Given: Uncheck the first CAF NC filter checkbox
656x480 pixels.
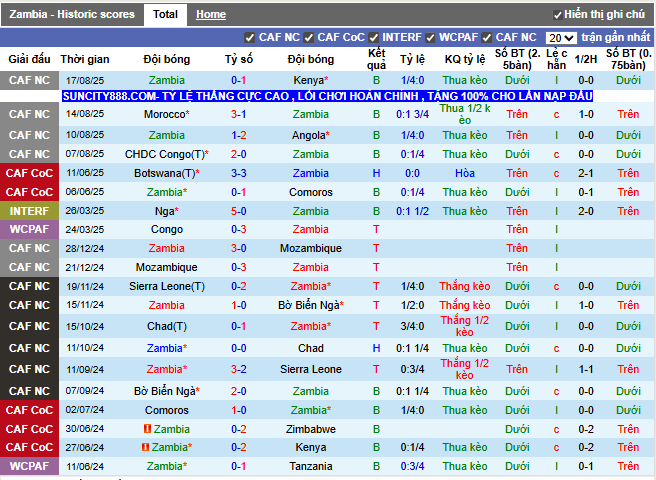Looking at the screenshot, I should click(250, 38).
